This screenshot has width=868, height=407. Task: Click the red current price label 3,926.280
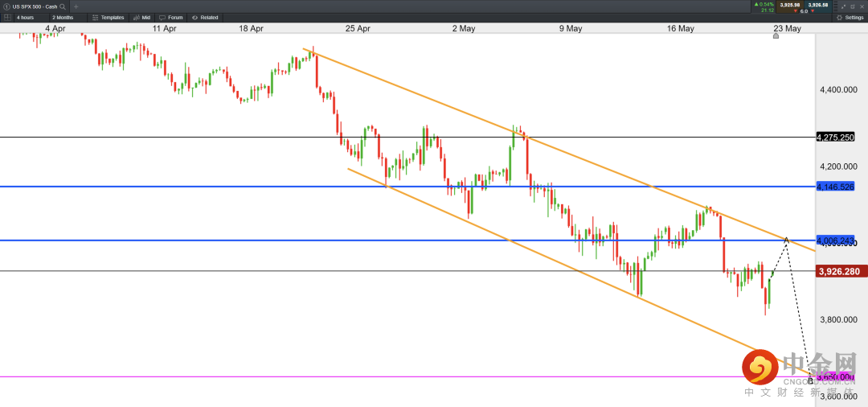tap(841, 272)
